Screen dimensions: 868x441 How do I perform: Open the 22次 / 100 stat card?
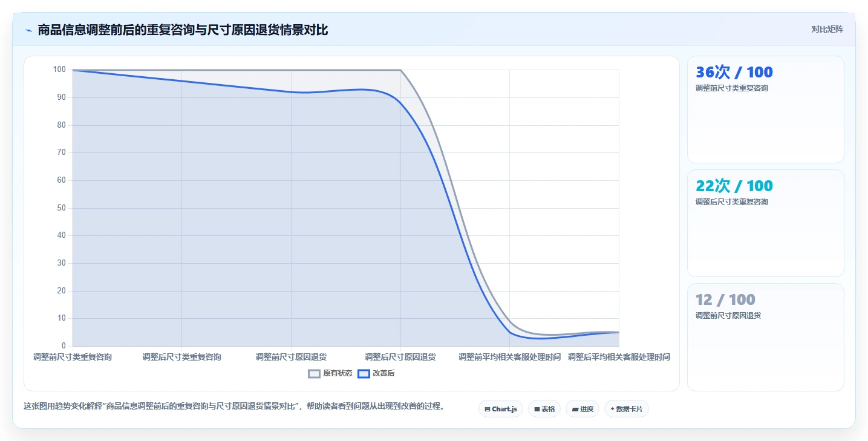point(765,223)
